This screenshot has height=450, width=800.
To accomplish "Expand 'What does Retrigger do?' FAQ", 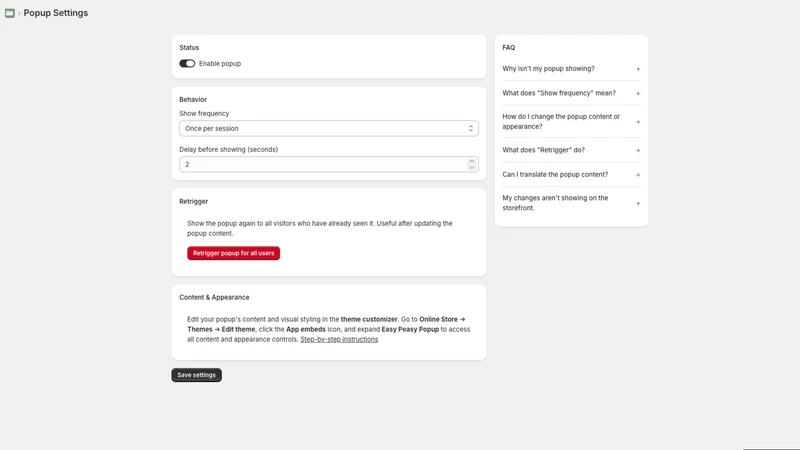I will (571, 150).
